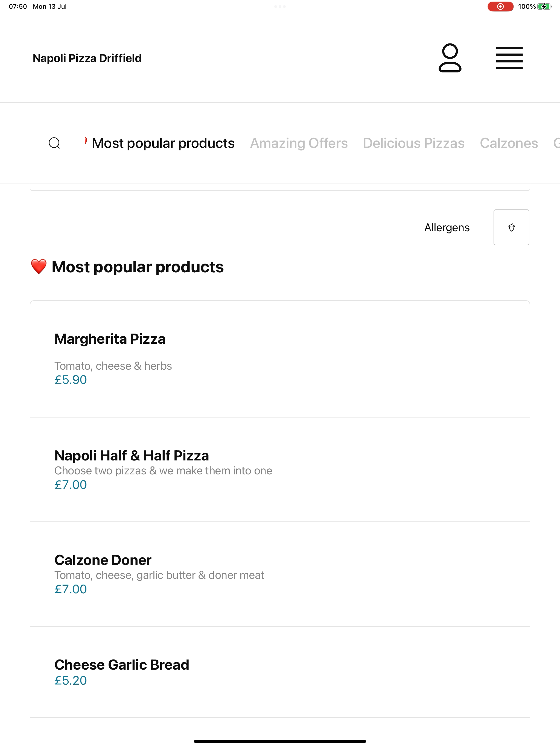Tap the home indicator bar
Image resolution: width=560 pixels, height=747 pixels.
coord(280,741)
